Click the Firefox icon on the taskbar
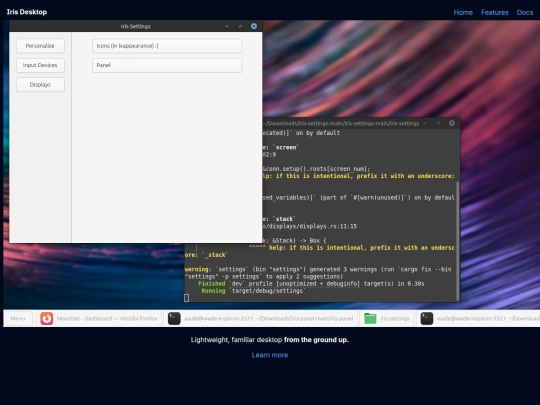Screen dimensions: 540x405 pos(46,318)
